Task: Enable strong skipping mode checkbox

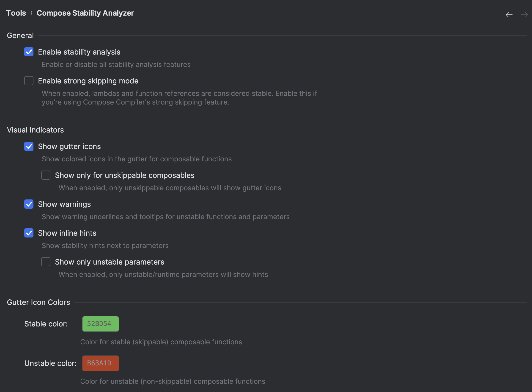Action: (x=29, y=81)
